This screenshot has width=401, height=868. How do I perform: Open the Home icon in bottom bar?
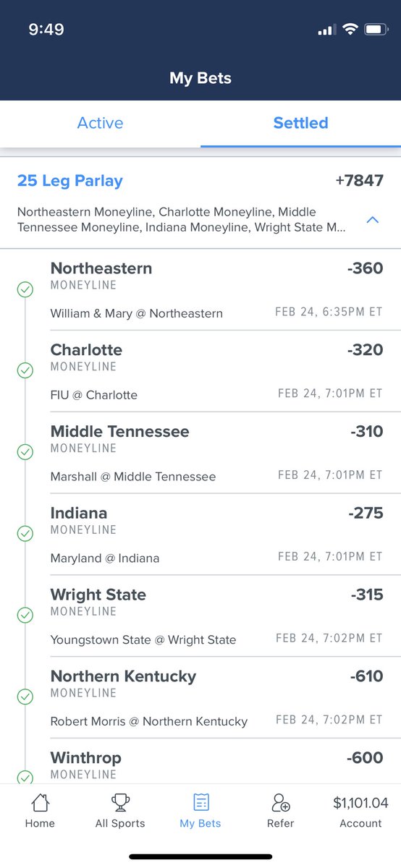pyautogui.click(x=40, y=803)
